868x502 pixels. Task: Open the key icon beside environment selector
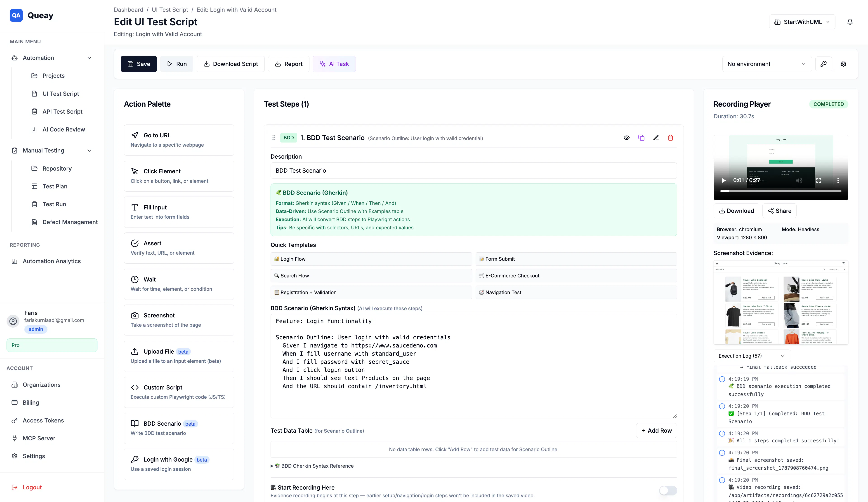pos(823,64)
